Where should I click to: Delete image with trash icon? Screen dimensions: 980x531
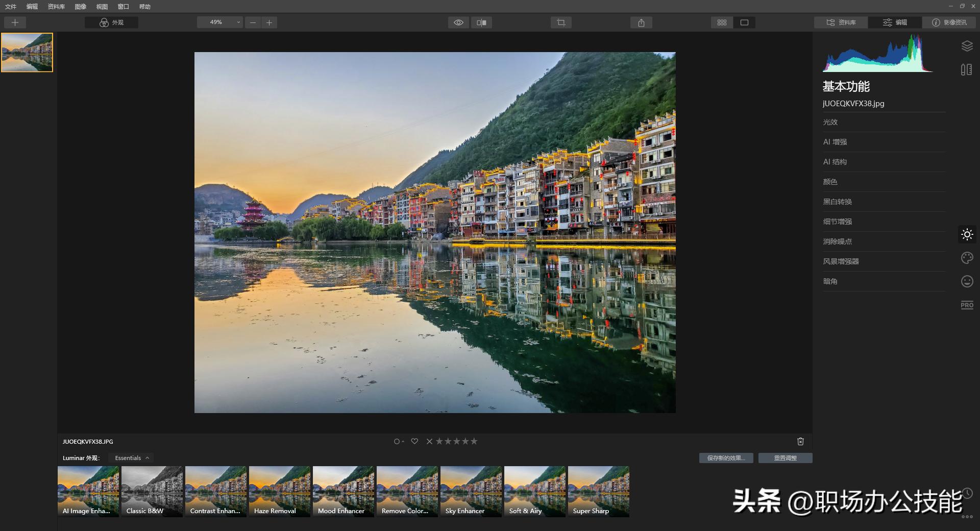coord(800,442)
